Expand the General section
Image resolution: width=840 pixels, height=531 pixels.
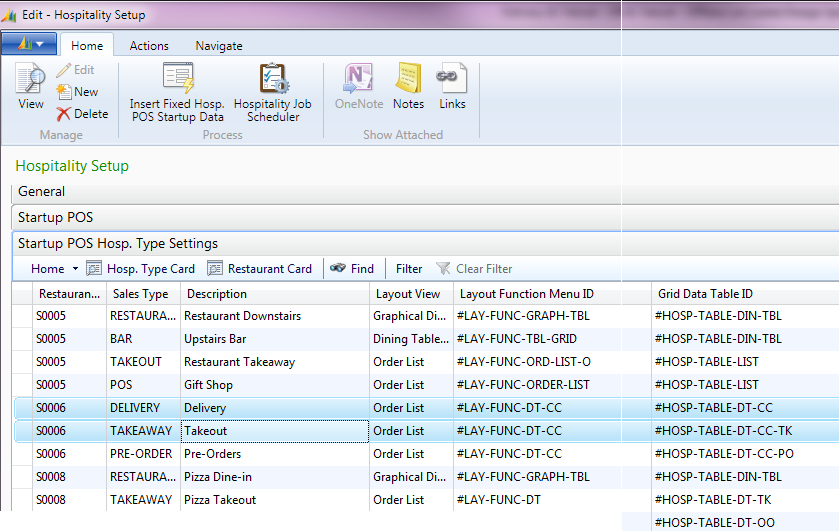pos(42,191)
